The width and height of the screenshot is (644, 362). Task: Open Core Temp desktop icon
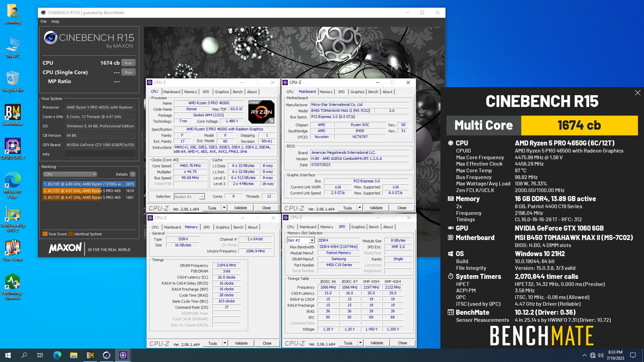[13, 251]
